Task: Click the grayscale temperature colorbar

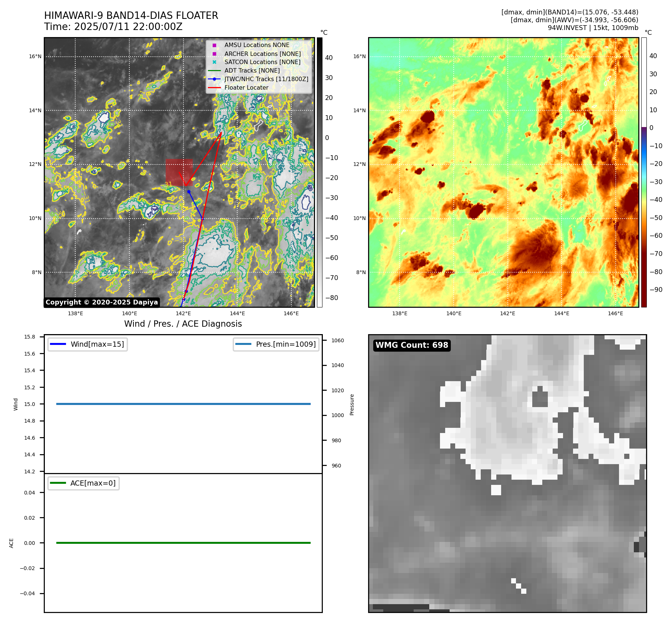Action: coord(320,172)
